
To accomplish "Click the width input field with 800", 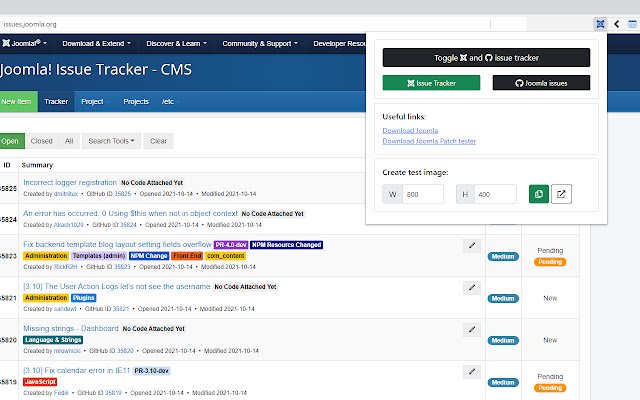I will (423, 194).
